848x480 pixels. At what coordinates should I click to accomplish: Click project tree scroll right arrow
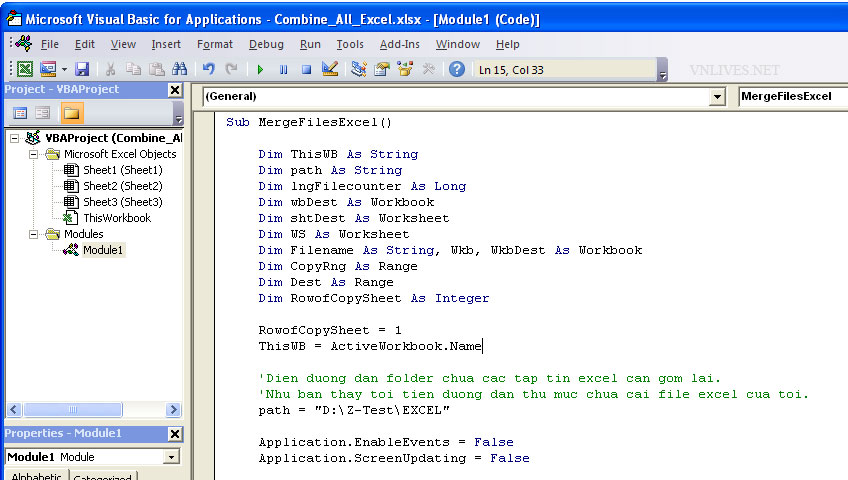pyautogui.click(x=173, y=410)
